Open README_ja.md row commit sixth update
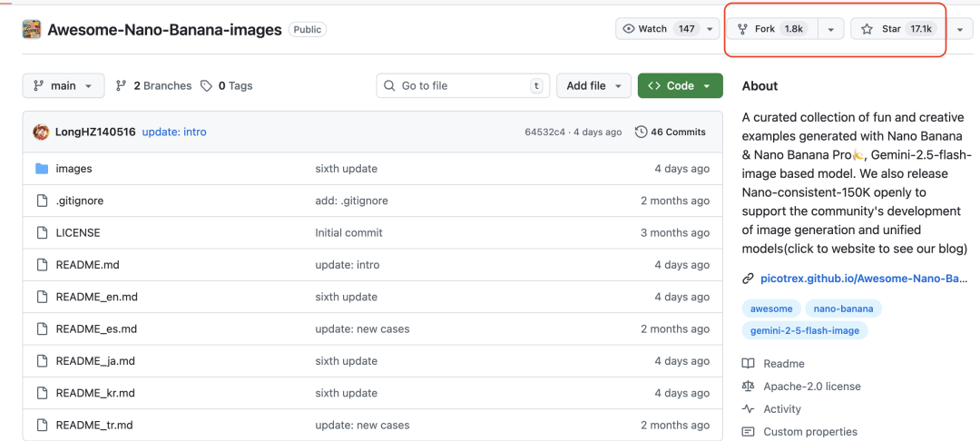This screenshot has width=980, height=441. point(347,360)
